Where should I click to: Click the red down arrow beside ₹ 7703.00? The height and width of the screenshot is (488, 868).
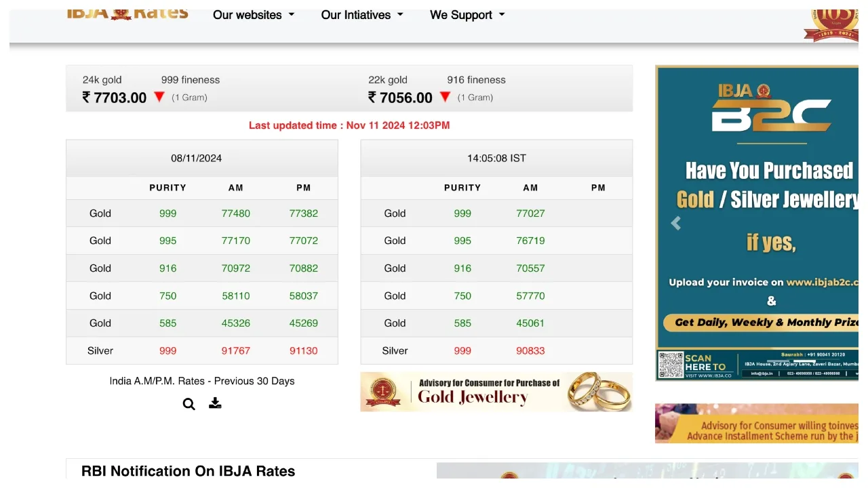[159, 97]
